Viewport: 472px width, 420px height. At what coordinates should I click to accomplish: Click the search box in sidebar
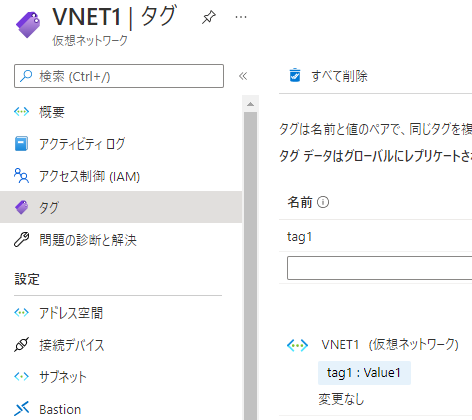point(119,76)
